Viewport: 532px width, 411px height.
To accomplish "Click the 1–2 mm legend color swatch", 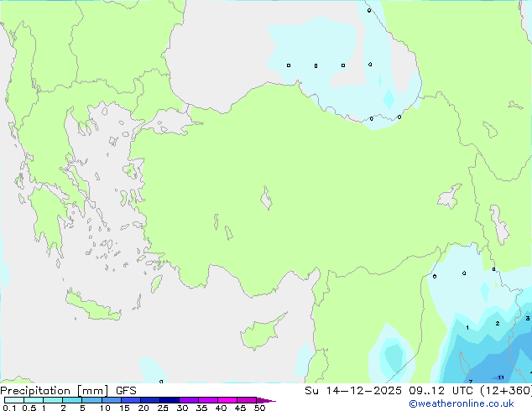I will click(53, 400).
